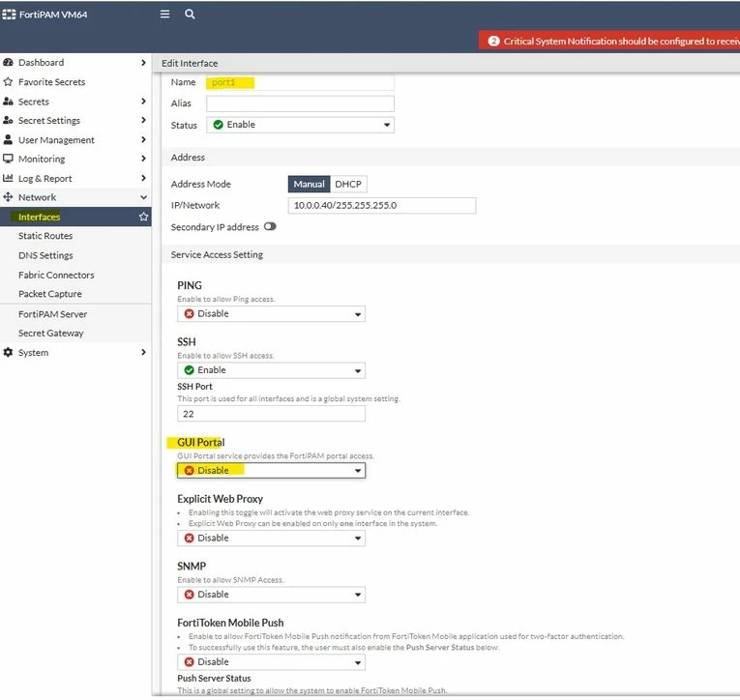Viewport: 740px width, 700px height.
Task: Click green check icon in SSH field
Action: point(190,370)
